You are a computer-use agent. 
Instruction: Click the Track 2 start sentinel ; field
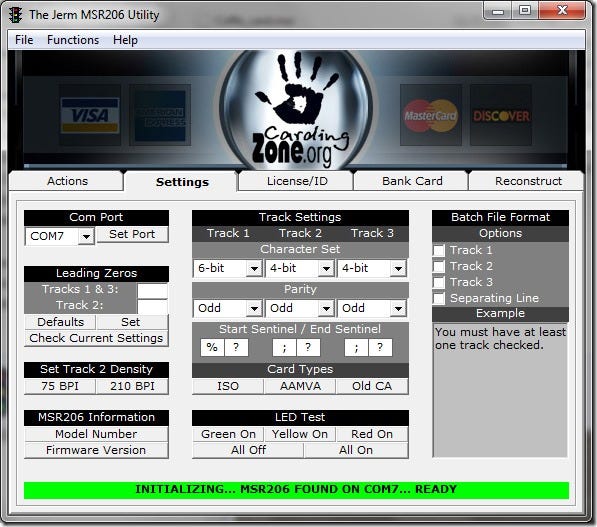click(x=284, y=347)
